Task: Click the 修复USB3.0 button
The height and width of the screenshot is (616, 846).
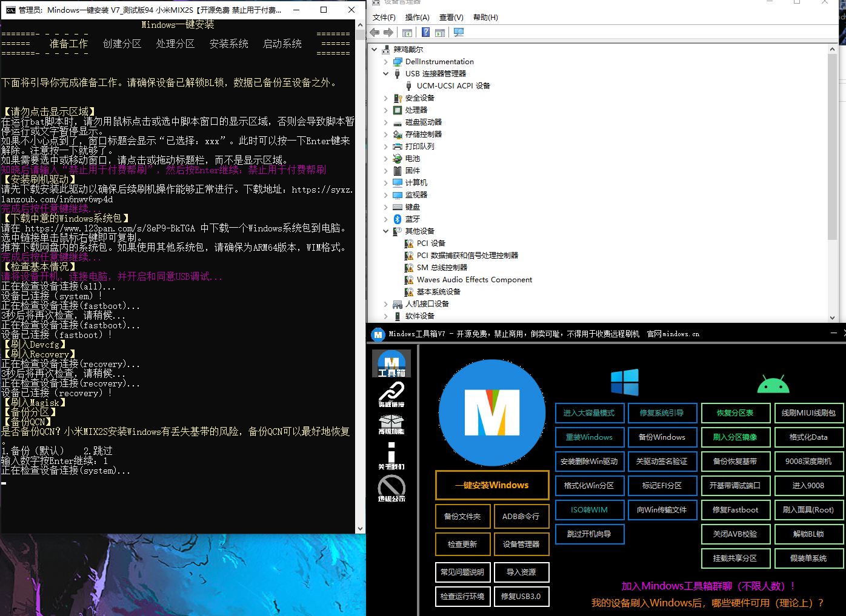Action: [x=521, y=596]
